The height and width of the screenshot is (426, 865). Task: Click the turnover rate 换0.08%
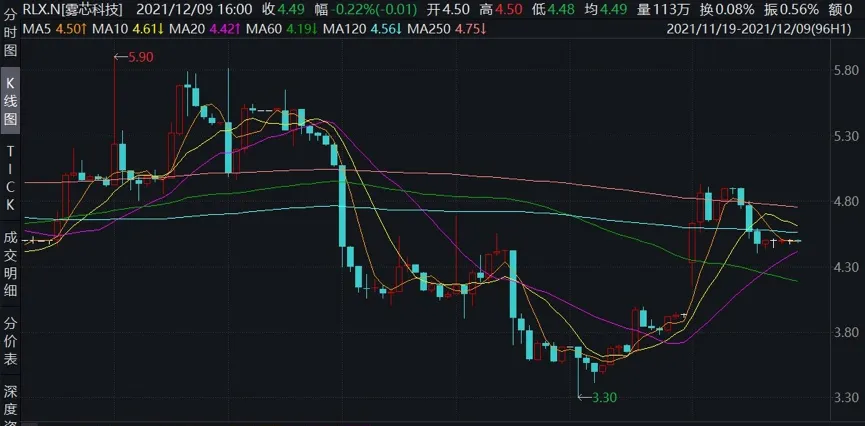click(x=727, y=9)
